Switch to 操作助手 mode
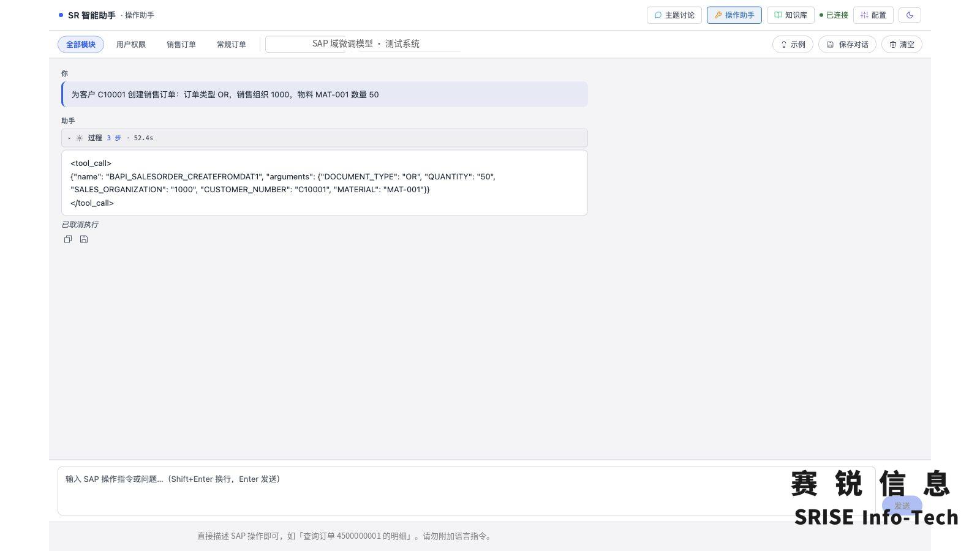The image size is (980, 551). (734, 15)
